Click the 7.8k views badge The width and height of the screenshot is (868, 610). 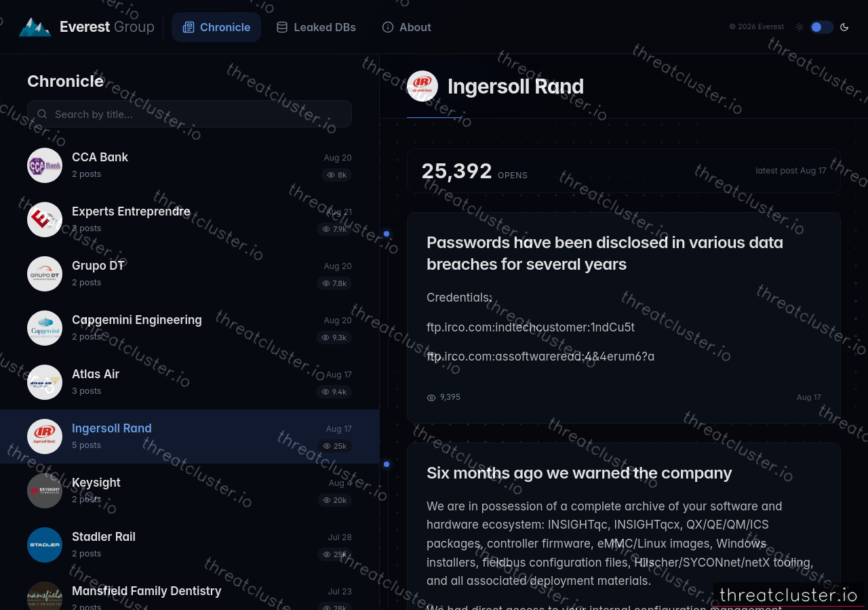pos(334,283)
